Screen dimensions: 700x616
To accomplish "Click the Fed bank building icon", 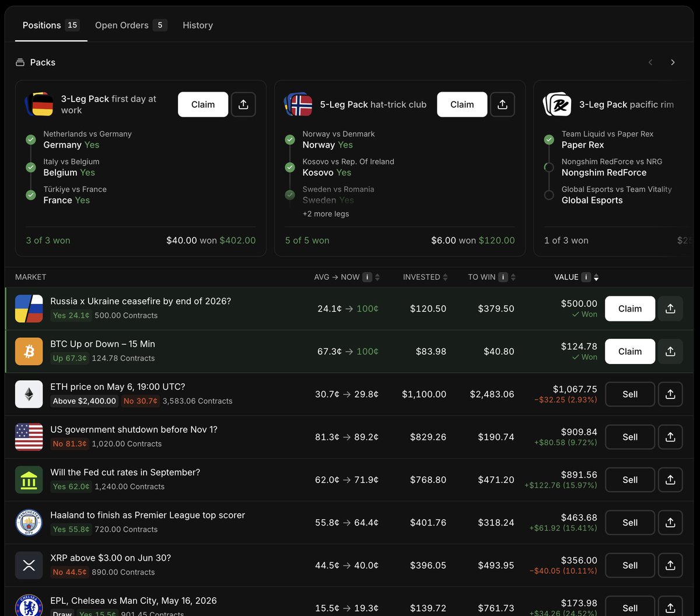I will (29, 480).
